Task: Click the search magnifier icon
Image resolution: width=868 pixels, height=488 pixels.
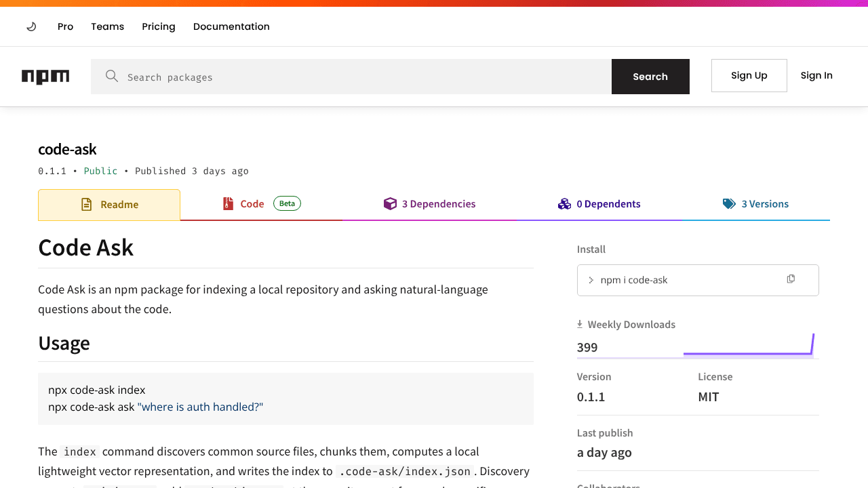Action: (112, 76)
